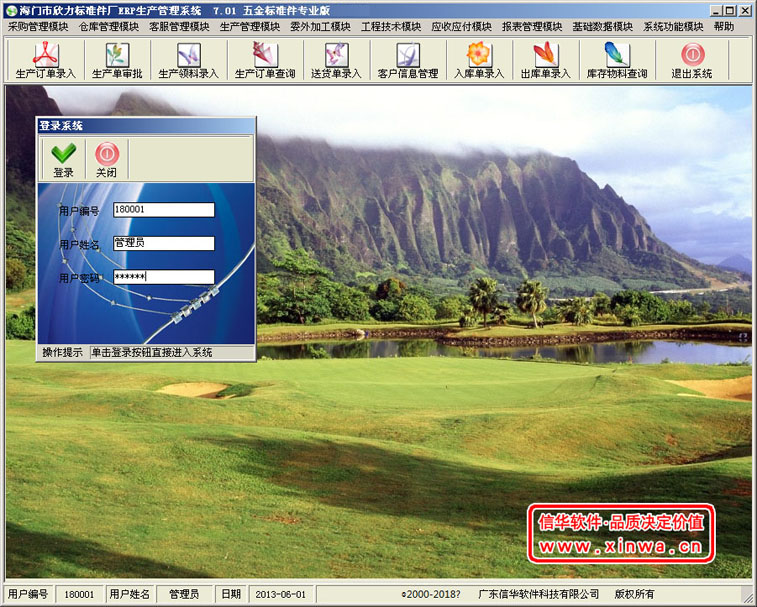The image size is (757, 607).
Task: Open 生产订单录入 toolbar icon
Action: click(46, 60)
